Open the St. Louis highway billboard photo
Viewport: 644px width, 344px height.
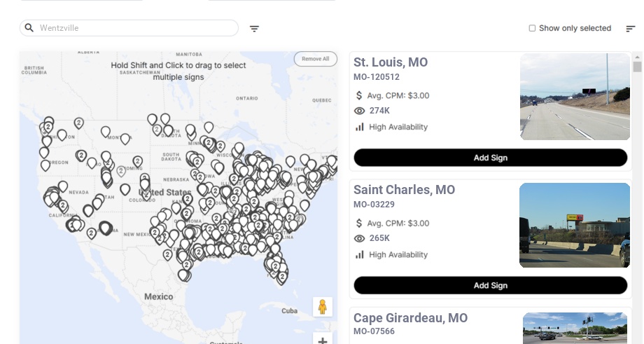[575, 97]
